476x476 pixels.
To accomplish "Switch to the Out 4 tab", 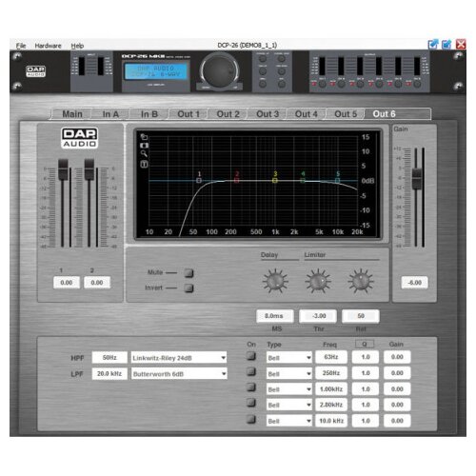I will tap(307, 114).
